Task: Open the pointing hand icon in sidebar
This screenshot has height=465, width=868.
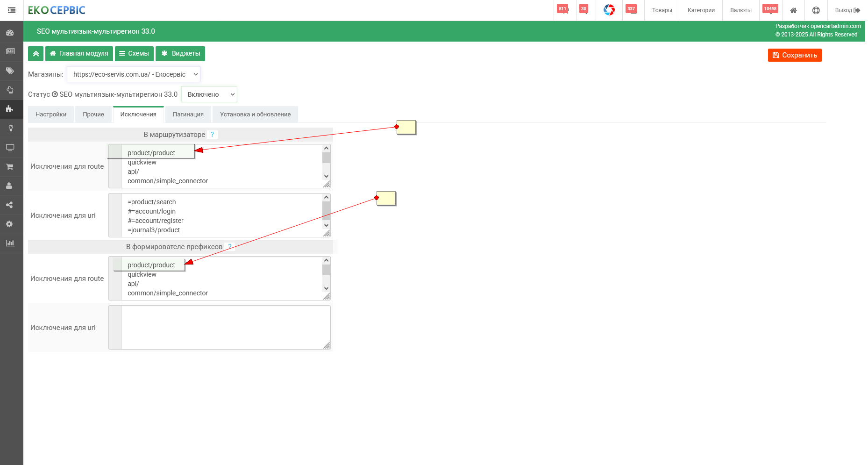Action: tap(10, 90)
